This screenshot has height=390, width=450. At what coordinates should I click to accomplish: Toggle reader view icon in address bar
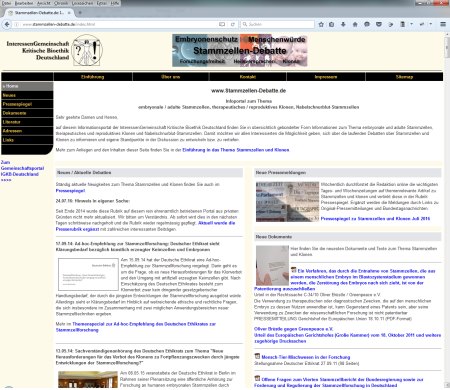click(222, 24)
